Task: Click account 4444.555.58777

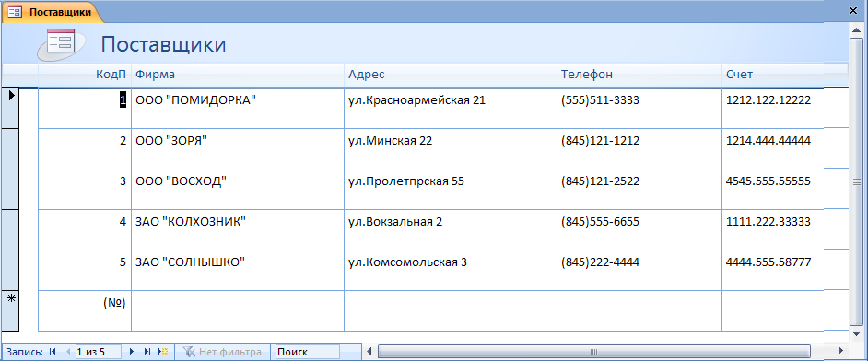Action: [785, 270]
